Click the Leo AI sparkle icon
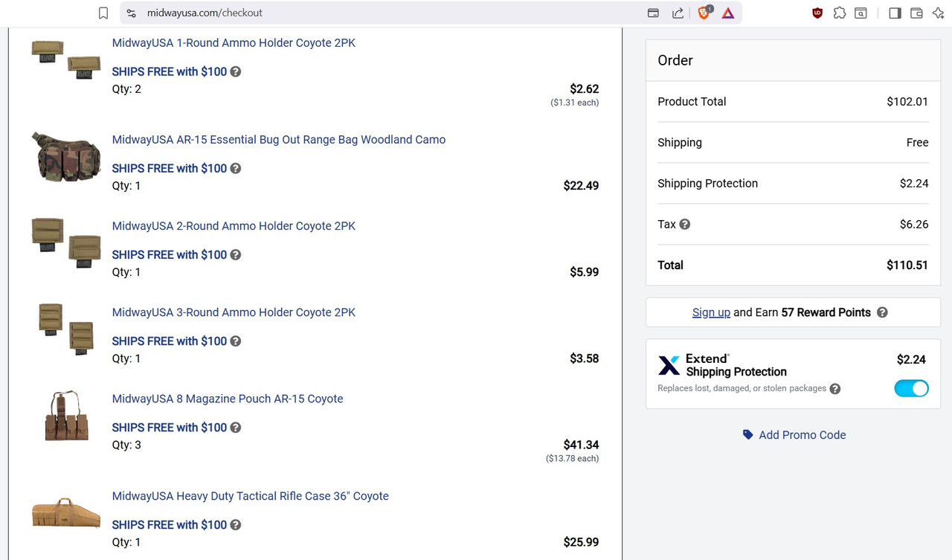952x560 pixels. 939,13
